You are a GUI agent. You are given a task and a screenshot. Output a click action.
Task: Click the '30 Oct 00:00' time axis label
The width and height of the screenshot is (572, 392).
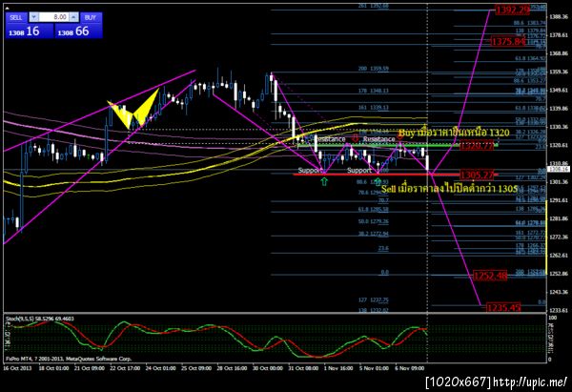tap(268, 368)
